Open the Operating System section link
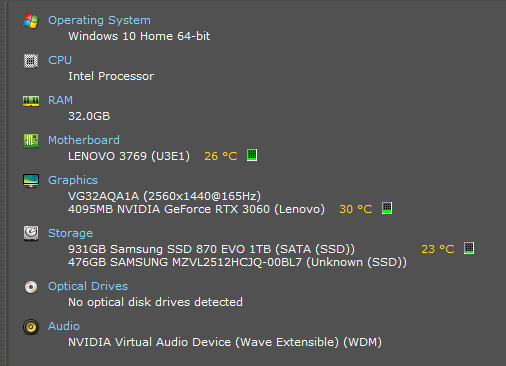 click(99, 20)
